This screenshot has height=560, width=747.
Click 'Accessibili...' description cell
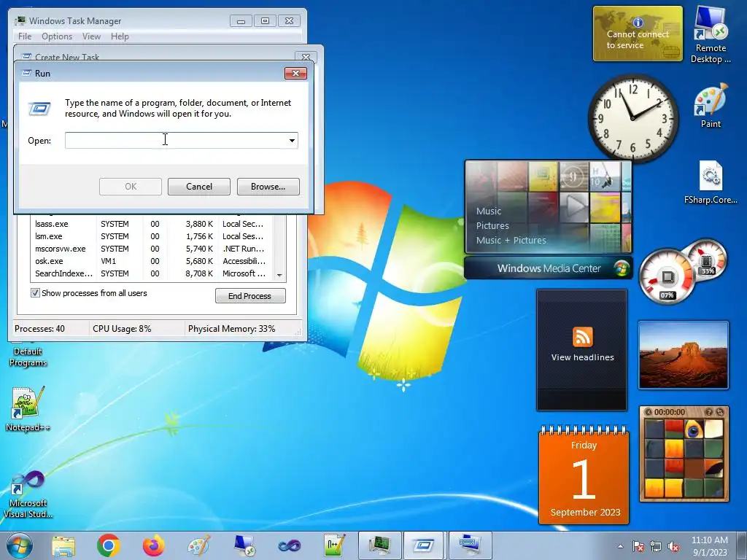(244, 261)
